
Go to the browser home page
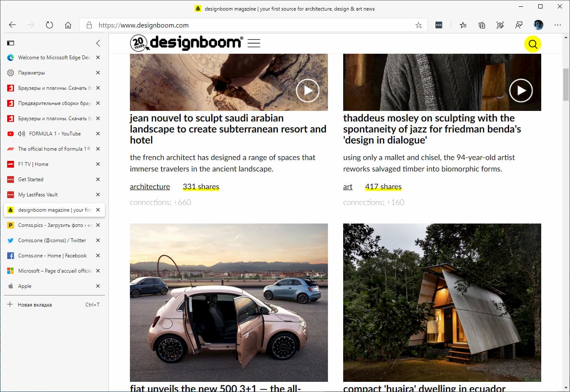coord(68,25)
